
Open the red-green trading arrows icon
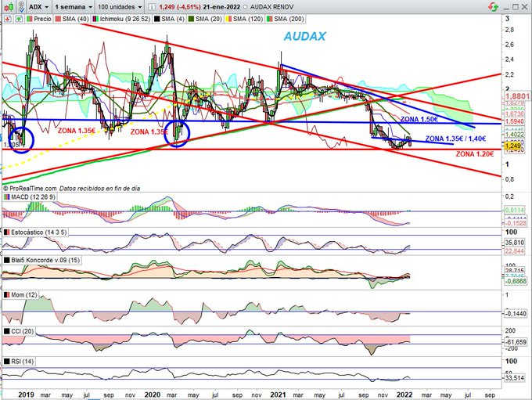494,6
